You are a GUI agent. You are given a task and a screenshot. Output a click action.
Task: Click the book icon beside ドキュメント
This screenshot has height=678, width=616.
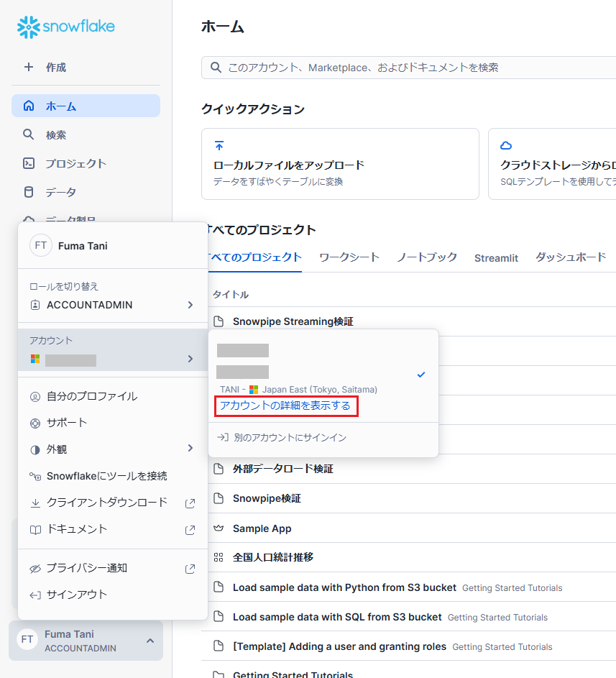[35, 530]
